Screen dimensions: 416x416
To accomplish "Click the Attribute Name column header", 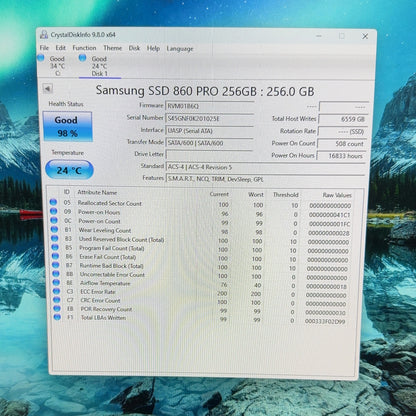I will [97, 192].
